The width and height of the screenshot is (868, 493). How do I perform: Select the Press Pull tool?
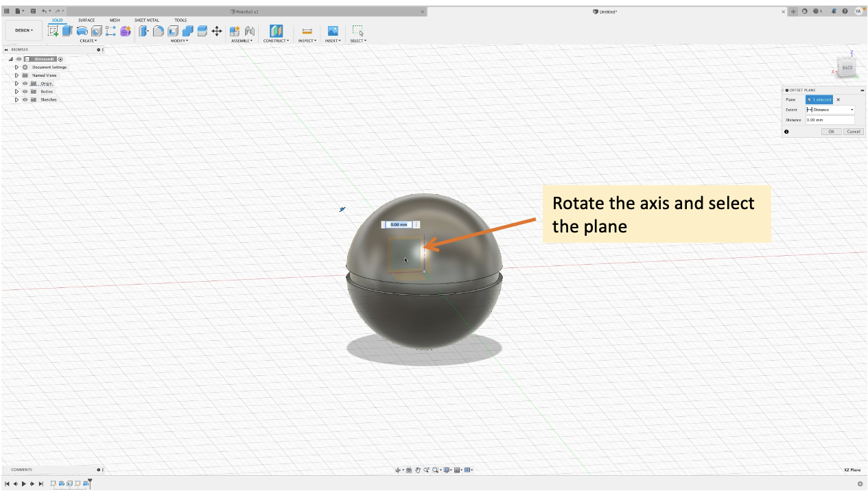click(x=144, y=31)
